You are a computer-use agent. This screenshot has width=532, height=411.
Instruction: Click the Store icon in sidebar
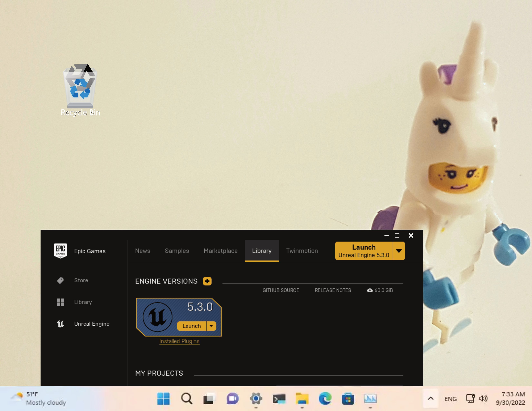pyautogui.click(x=60, y=280)
